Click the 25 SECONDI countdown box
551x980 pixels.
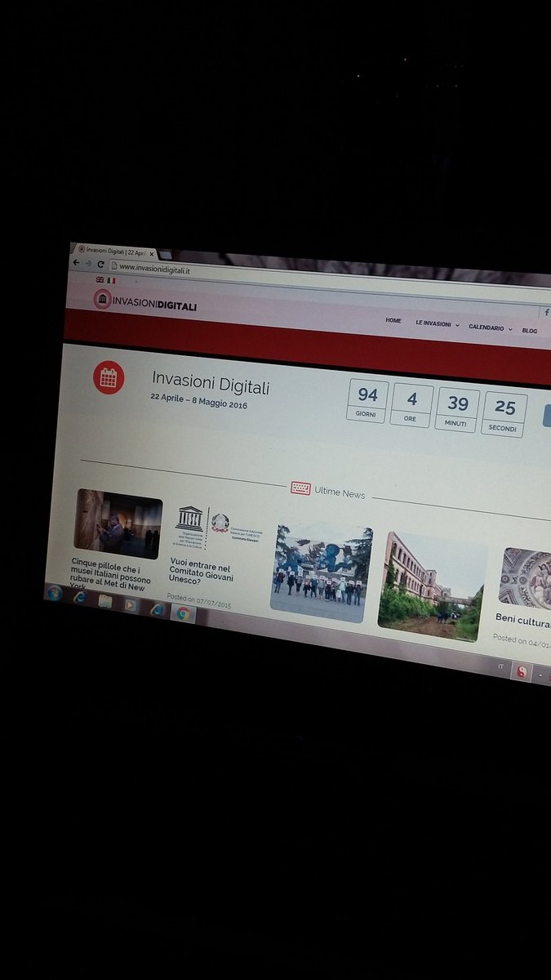pos(504,415)
